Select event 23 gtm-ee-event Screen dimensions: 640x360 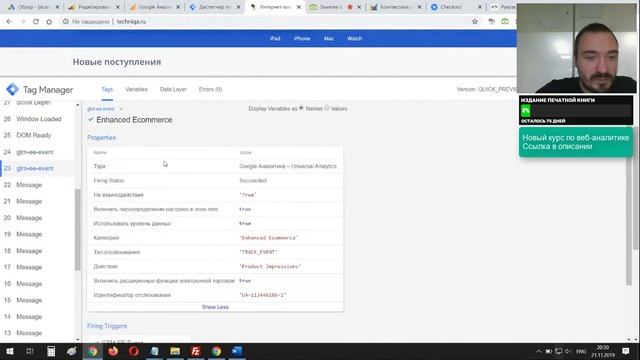pyautogui.click(x=37, y=168)
